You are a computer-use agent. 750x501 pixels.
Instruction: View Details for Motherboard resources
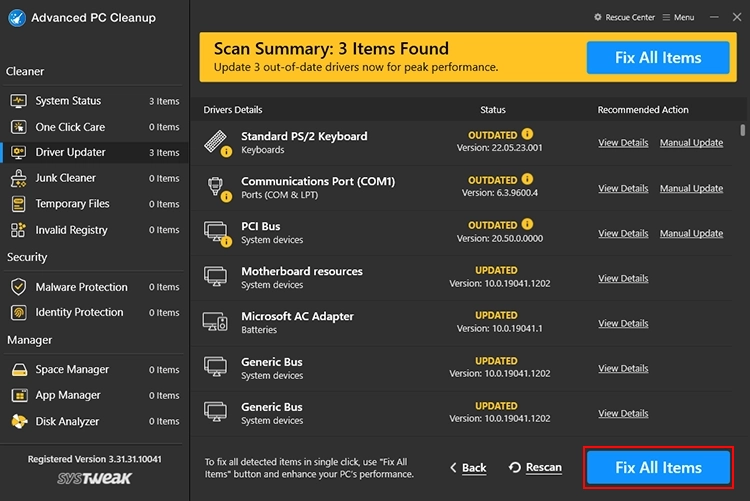coord(623,279)
